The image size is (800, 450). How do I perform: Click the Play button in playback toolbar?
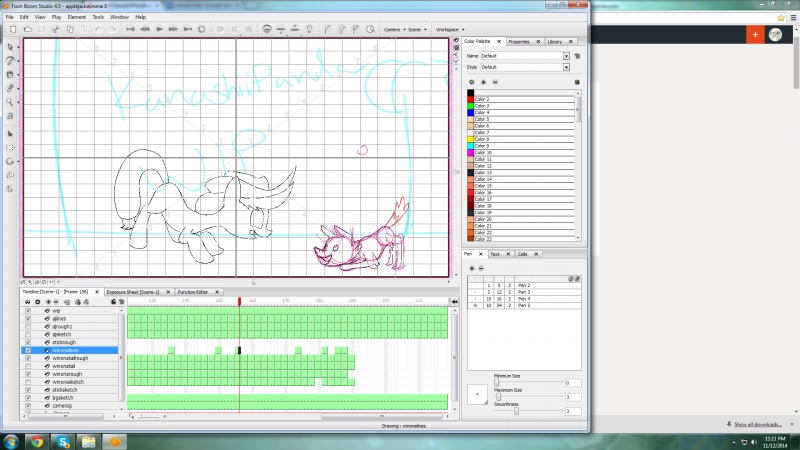pos(159,30)
